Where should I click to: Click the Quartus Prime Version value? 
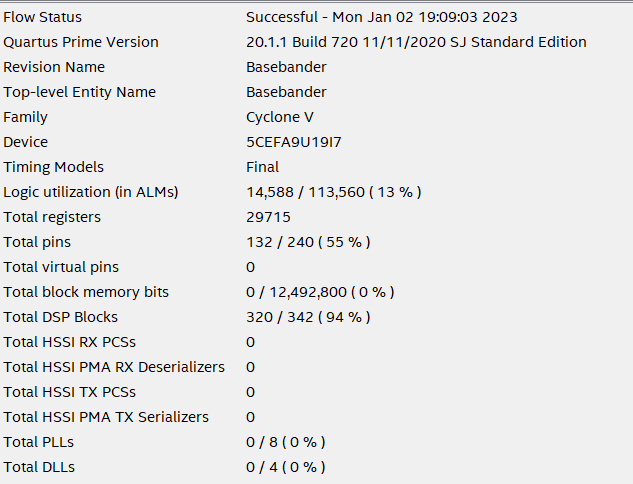coord(416,42)
